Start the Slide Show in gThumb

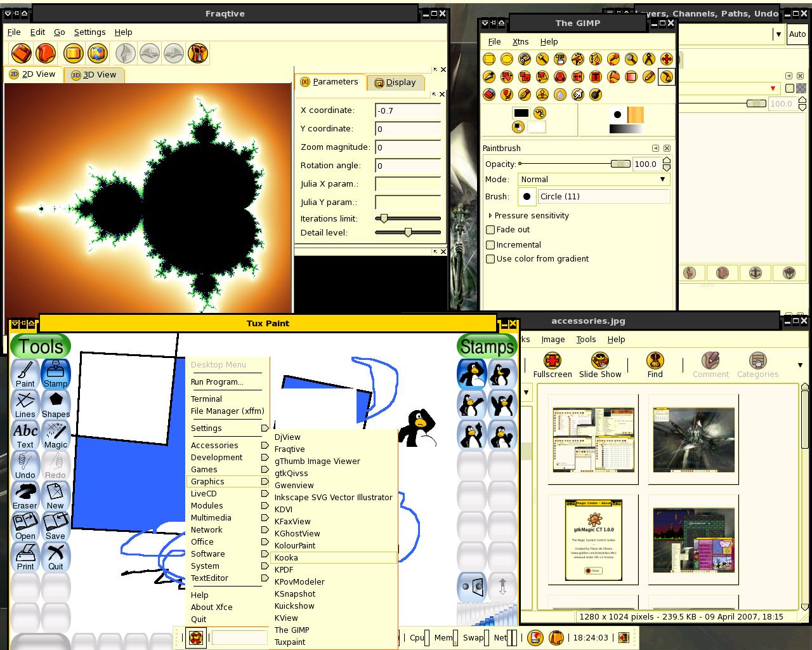click(x=600, y=366)
